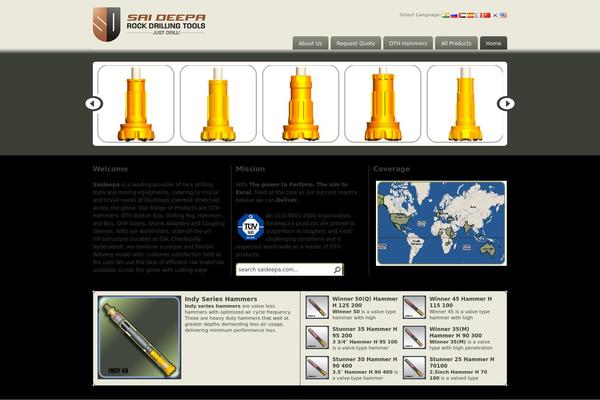This screenshot has width=600, height=400.
Task: Select the French flag language icon
Action: coord(479,15)
